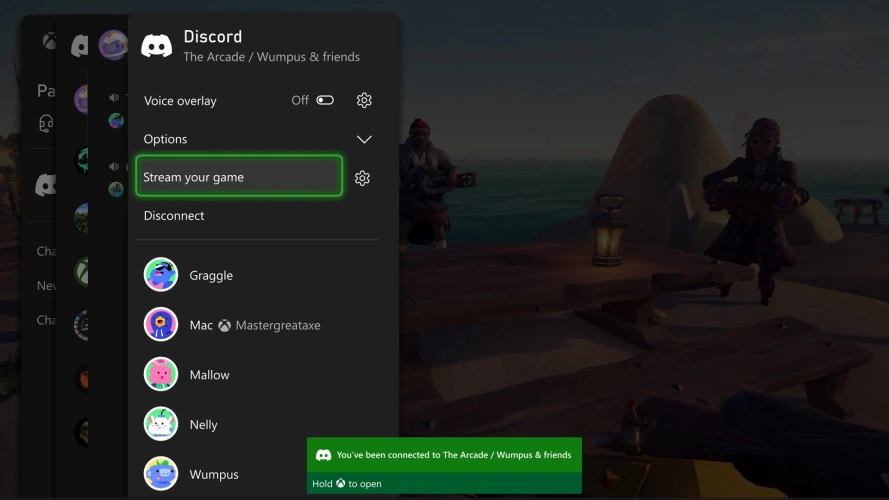Toggle the Voice overlay switch on
The image size is (889, 500).
pyautogui.click(x=325, y=101)
